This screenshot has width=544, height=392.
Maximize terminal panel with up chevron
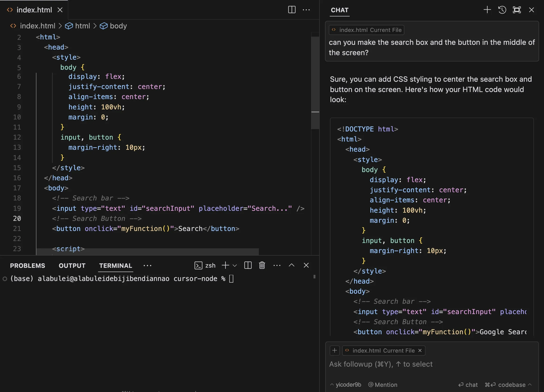291,265
